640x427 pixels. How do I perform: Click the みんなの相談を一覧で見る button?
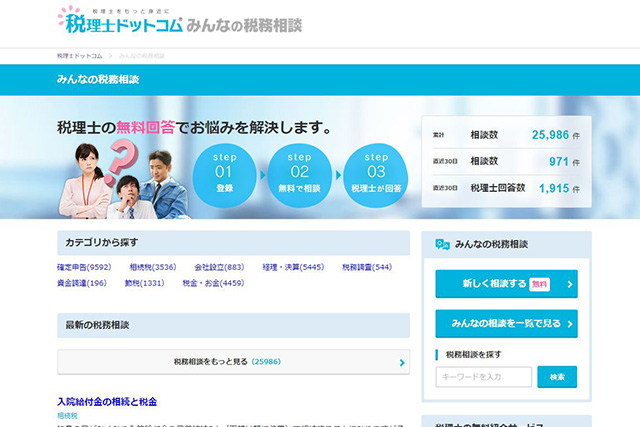click(507, 324)
